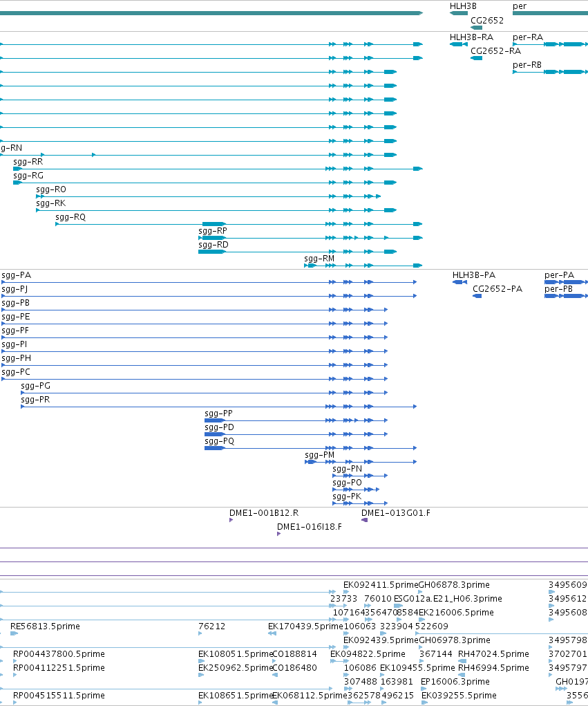588x706 pixels.
Task: Select the EK250962.5prime EST
Action: [x=201, y=675]
